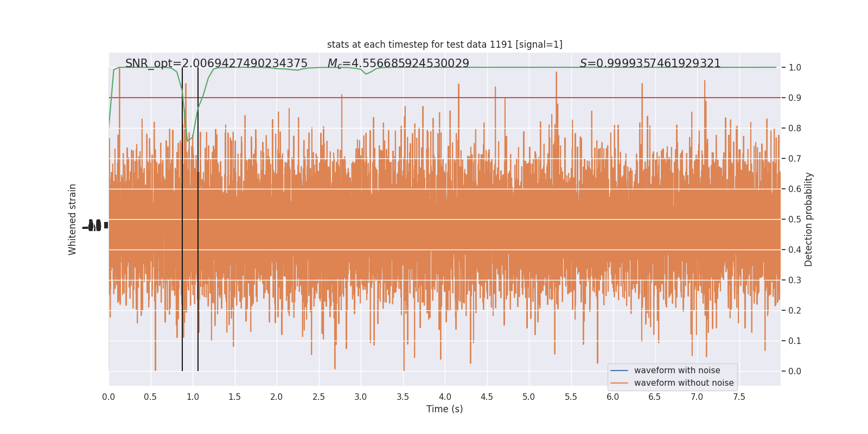Click the x-axis tick label 6.0

click(613, 397)
